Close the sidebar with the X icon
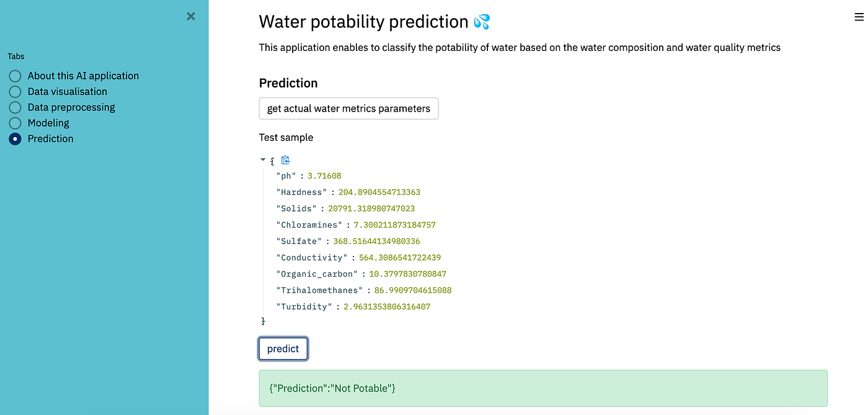 (x=191, y=16)
